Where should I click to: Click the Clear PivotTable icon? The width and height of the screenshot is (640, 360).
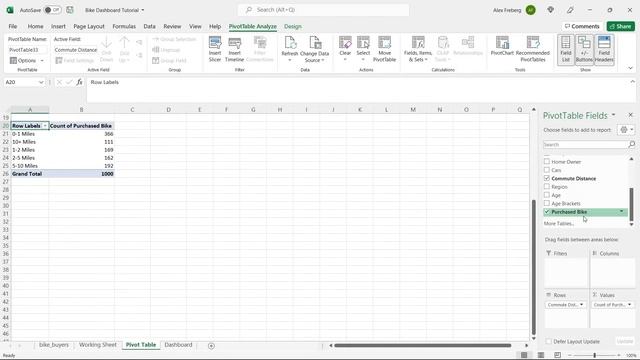pos(345,49)
